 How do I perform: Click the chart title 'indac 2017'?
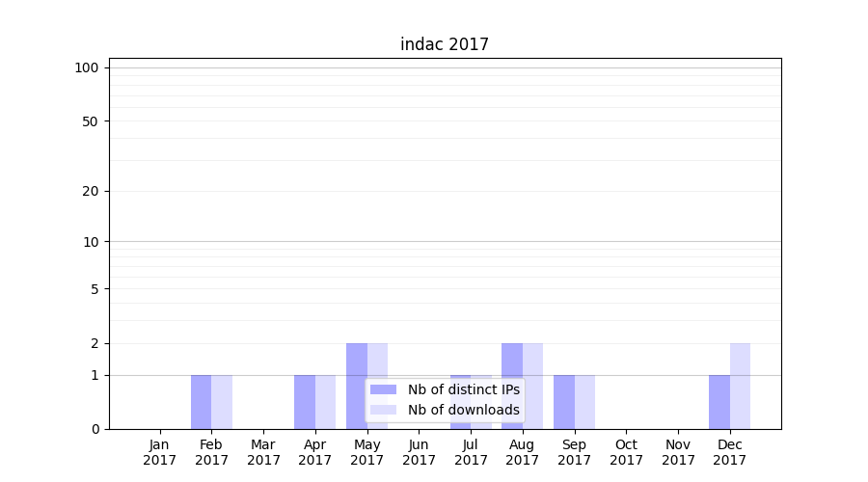[445, 44]
